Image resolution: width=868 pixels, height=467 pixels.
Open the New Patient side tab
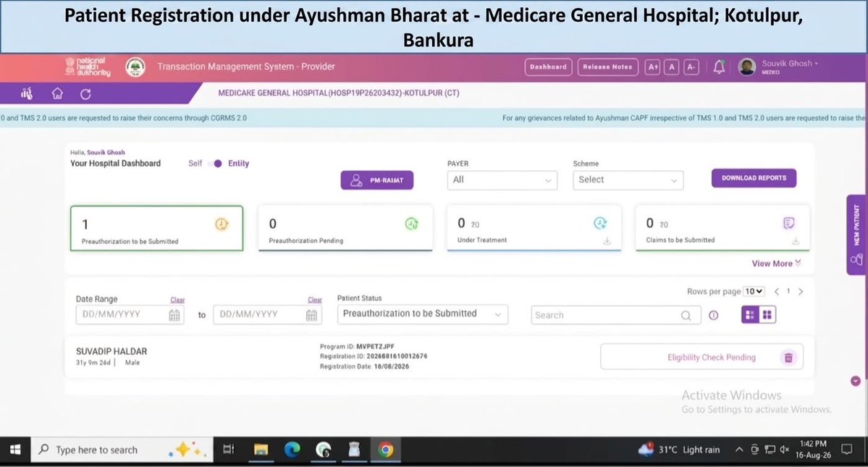coord(856,235)
